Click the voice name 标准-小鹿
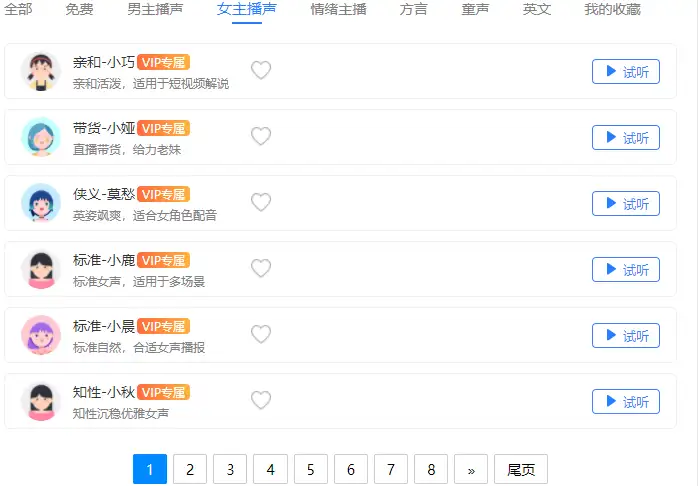The width and height of the screenshot is (698, 486). 104,260
